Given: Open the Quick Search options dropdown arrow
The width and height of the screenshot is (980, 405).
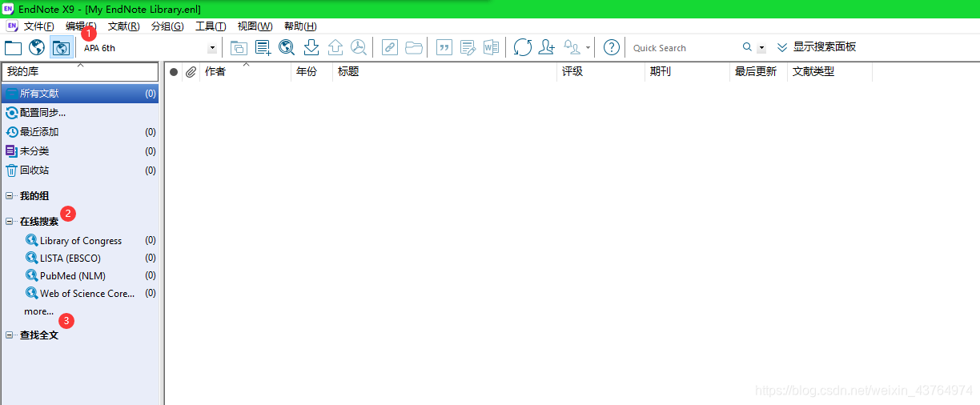Looking at the screenshot, I should coord(762,48).
